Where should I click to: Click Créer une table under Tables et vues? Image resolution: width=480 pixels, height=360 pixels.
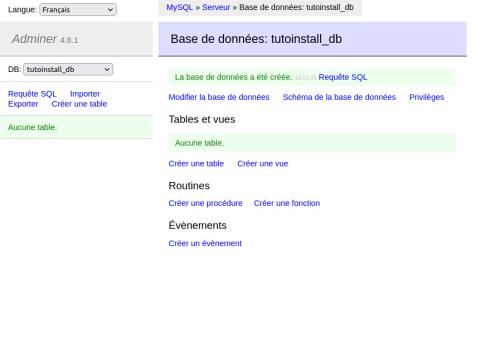tap(196, 164)
